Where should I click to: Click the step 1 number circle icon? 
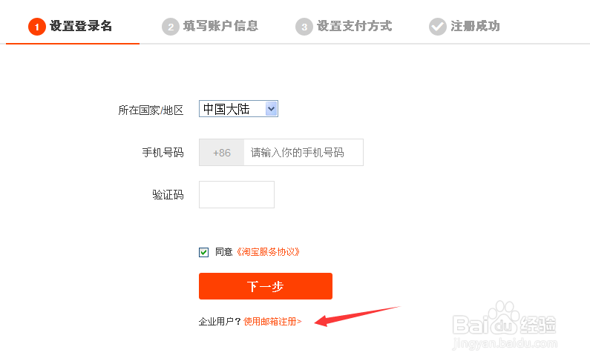[x=37, y=27]
